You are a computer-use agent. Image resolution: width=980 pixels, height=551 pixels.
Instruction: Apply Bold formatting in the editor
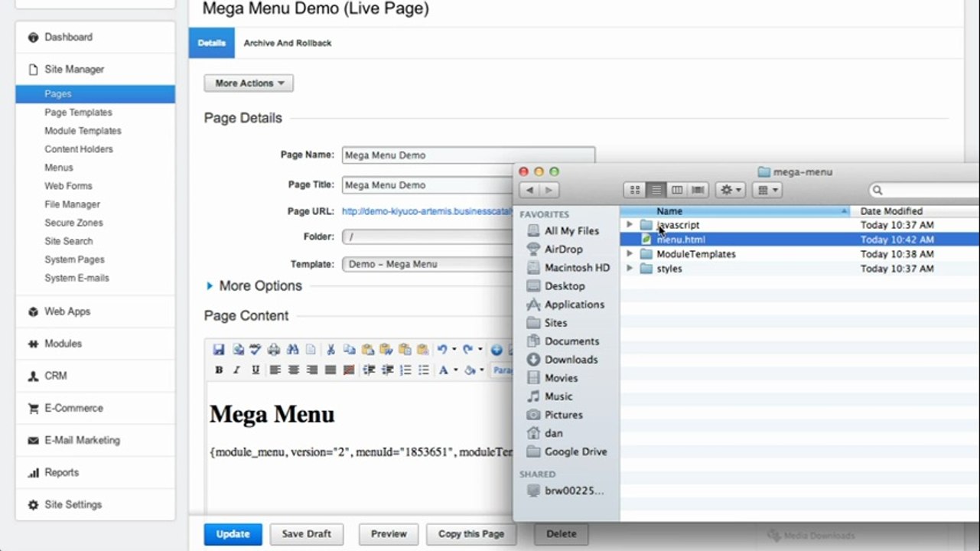pyautogui.click(x=219, y=370)
